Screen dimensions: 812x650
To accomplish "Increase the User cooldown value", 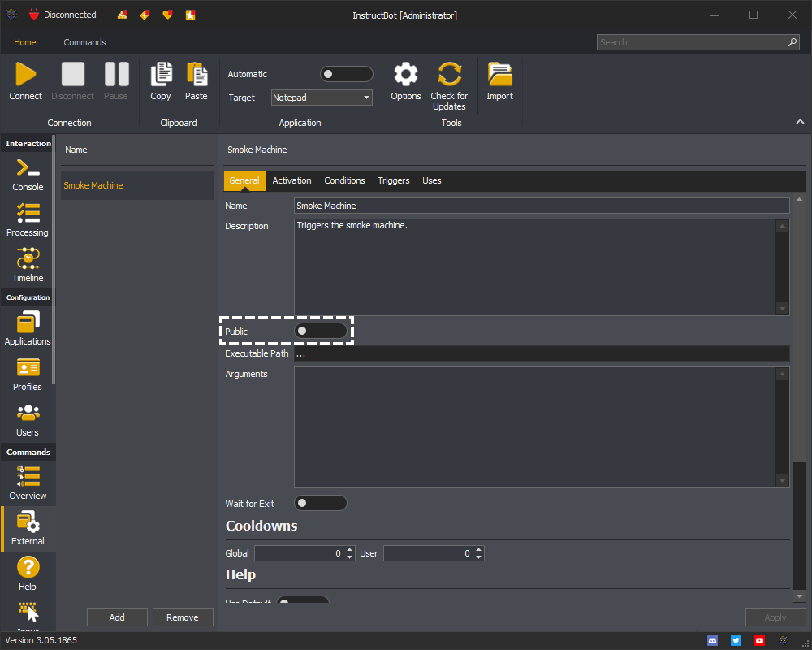I will 479,549.
